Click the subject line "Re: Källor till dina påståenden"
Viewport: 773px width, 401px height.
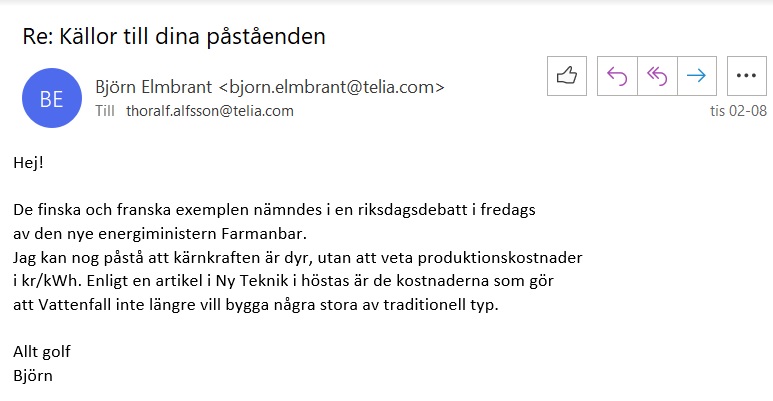coord(174,36)
